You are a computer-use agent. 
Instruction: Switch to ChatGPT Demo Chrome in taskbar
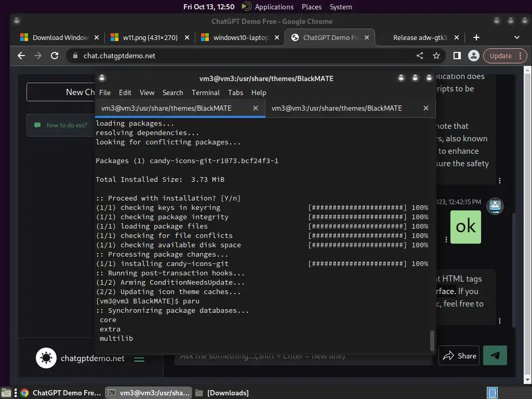click(x=61, y=393)
